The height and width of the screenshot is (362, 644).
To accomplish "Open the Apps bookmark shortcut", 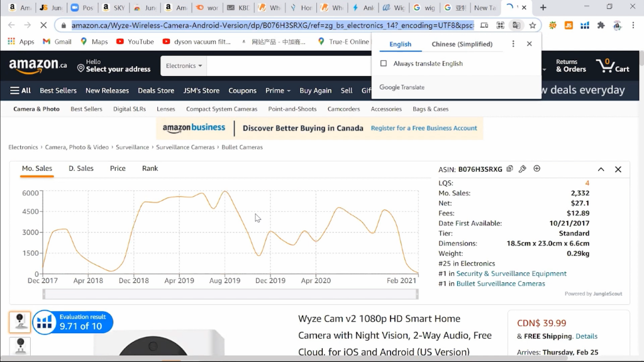I will 21,41.
